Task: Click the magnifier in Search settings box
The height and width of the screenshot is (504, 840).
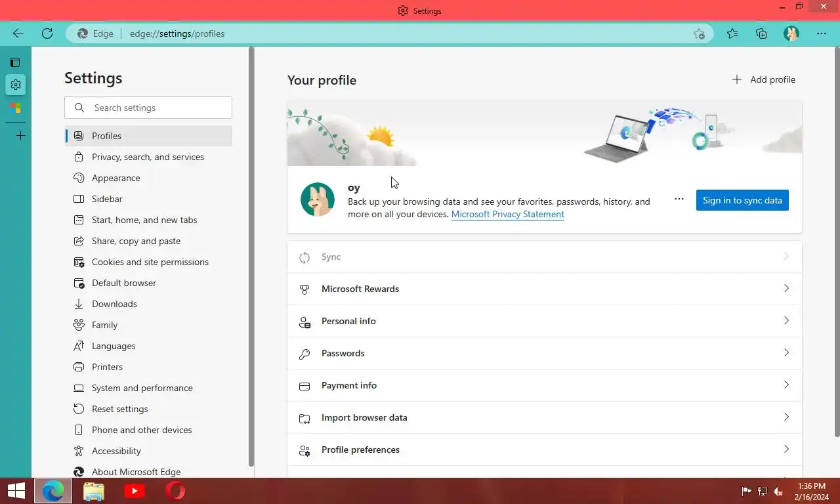Action: pos(79,108)
